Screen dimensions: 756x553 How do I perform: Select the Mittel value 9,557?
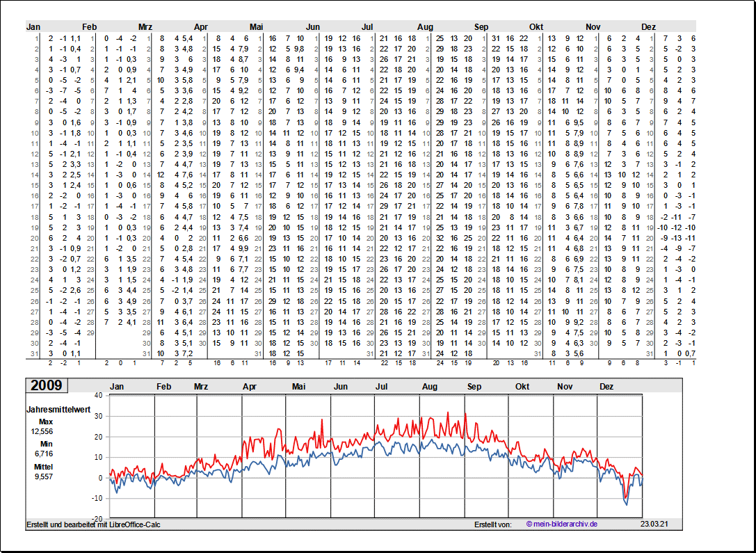[x=43, y=476]
